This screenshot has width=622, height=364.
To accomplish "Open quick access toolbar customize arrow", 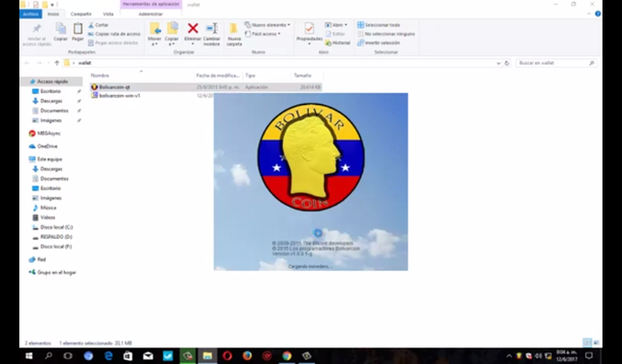I will [52, 5].
